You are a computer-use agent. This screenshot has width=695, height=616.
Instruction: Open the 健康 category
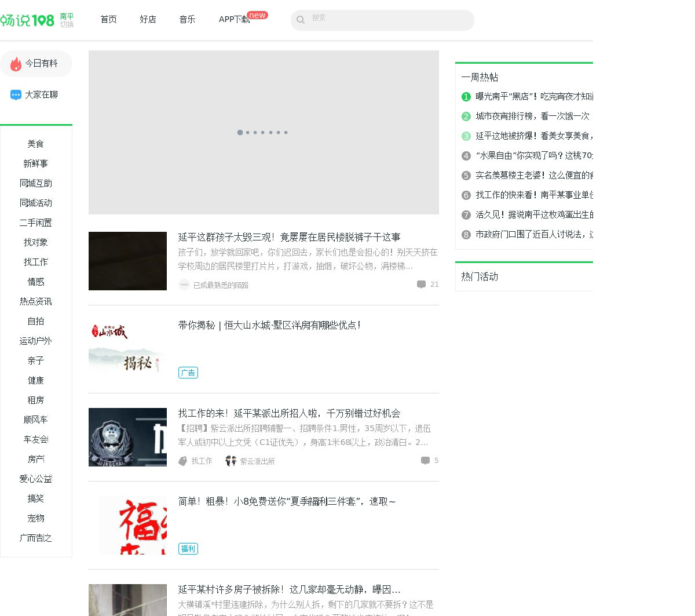(36, 380)
